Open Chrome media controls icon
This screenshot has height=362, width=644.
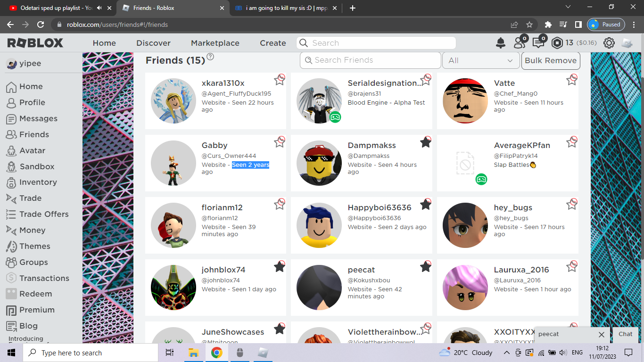[563, 25]
